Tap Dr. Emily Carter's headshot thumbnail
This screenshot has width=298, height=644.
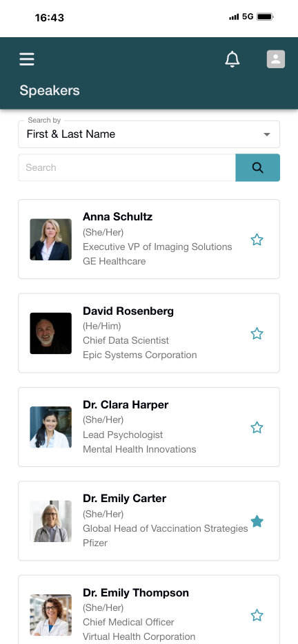pyautogui.click(x=50, y=521)
